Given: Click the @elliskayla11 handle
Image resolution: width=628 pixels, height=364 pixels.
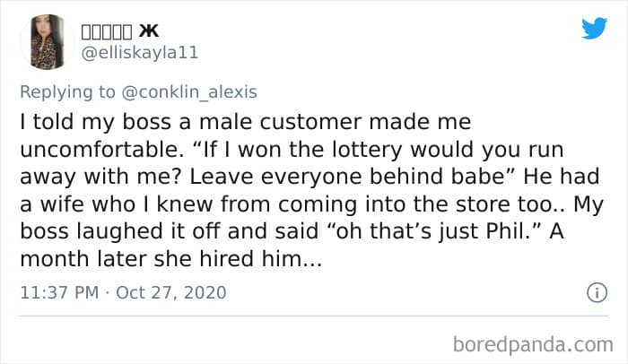Looking at the screenshot, I should (x=139, y=52).
